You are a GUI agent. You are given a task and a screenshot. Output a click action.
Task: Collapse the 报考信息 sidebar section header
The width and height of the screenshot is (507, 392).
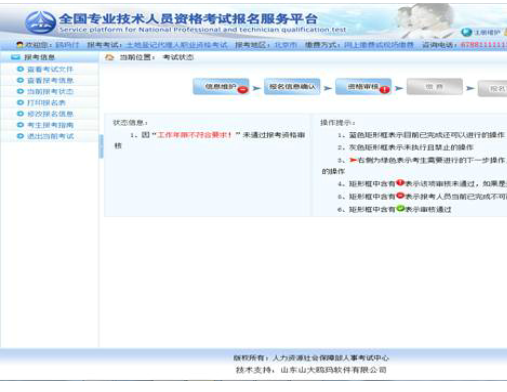(x=49, y=57)
